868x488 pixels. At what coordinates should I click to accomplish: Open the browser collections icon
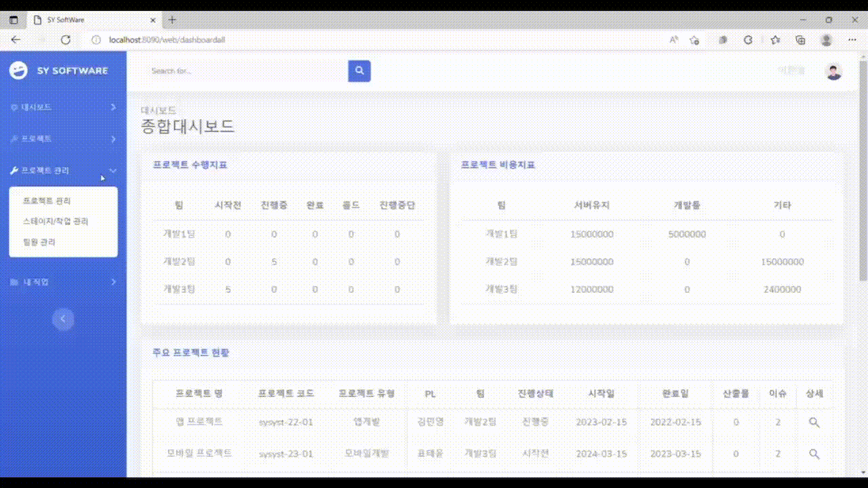[x=801, y=40]
